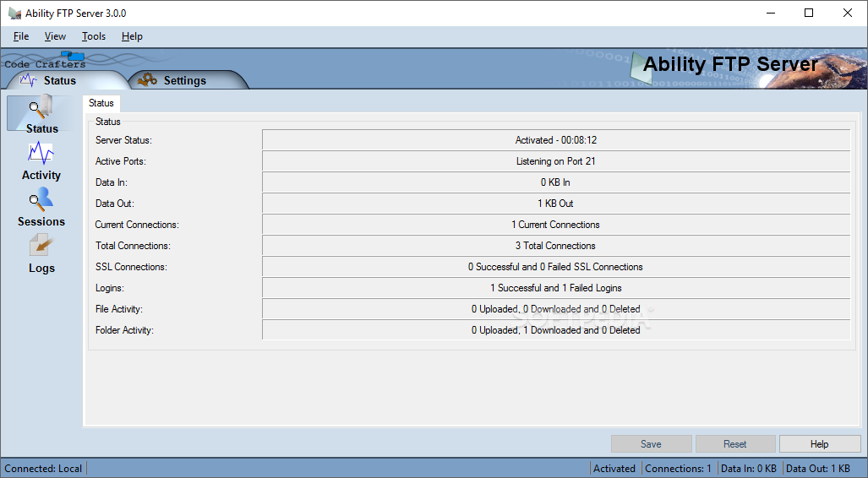Click the 'Data In:' label
868x478 pixels.
(112, 182)
